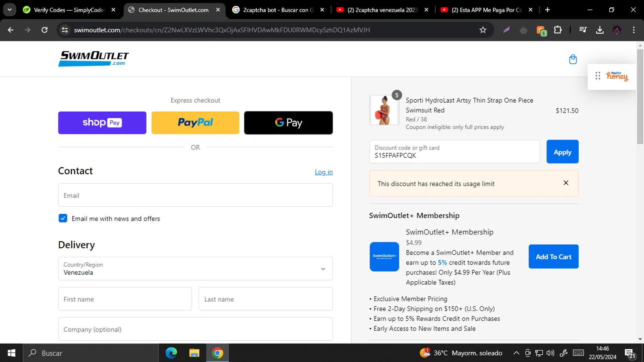Click the scrollbar down arrow

click(x=640, y=339)
